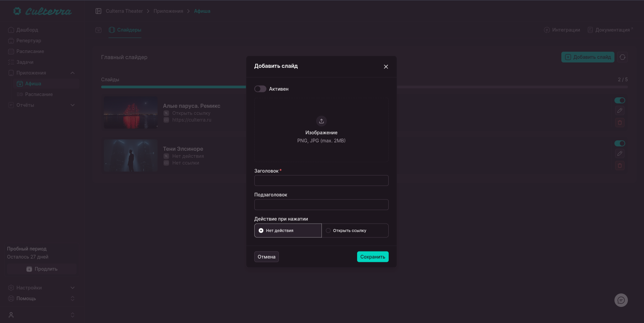The width and height of the screenshot is (644, 323).
Task: Click edit pencil for Алые паруса slide
Action: tap(619, 111)
